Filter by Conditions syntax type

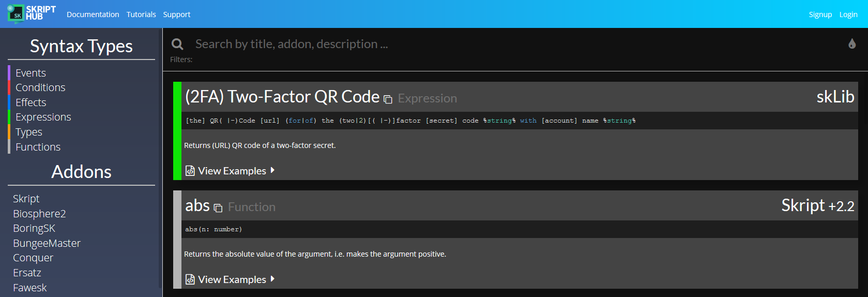[x=40, y=87]
